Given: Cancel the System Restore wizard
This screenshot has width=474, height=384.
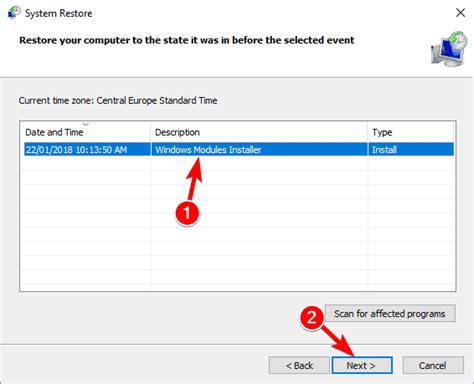Looking at the screenshot, I should (x=433, y=365).
